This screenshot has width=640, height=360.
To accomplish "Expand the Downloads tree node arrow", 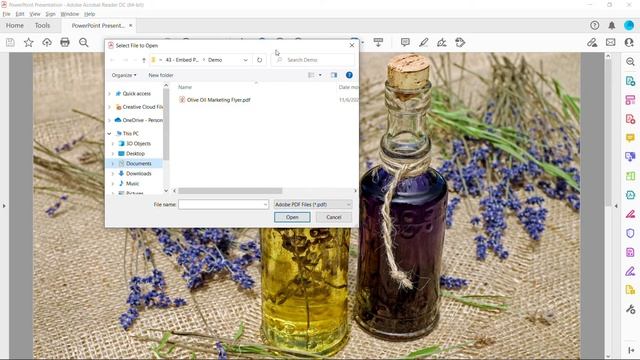I will point(113,173).
